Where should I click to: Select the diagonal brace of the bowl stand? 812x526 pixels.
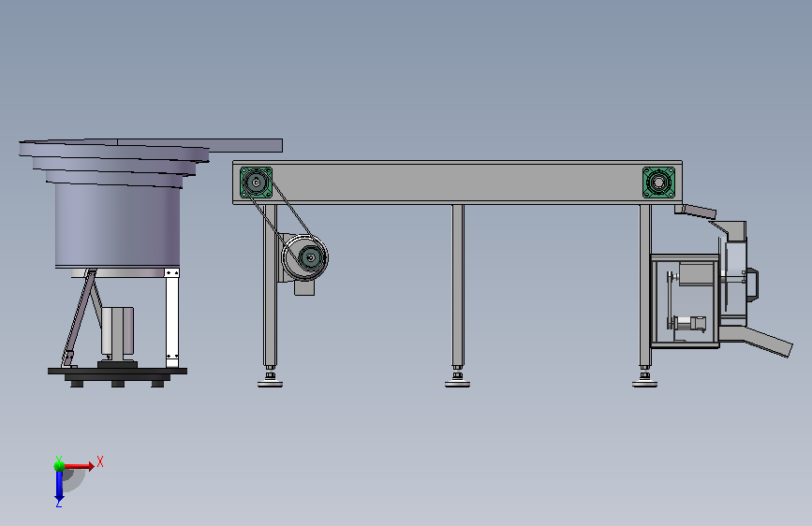point(79,316)
